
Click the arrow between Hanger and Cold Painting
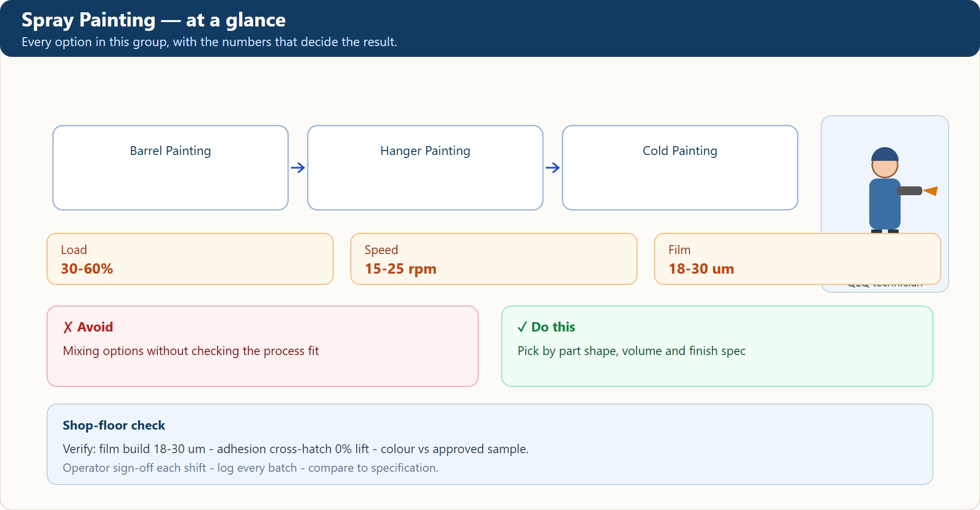pos(553,168)
